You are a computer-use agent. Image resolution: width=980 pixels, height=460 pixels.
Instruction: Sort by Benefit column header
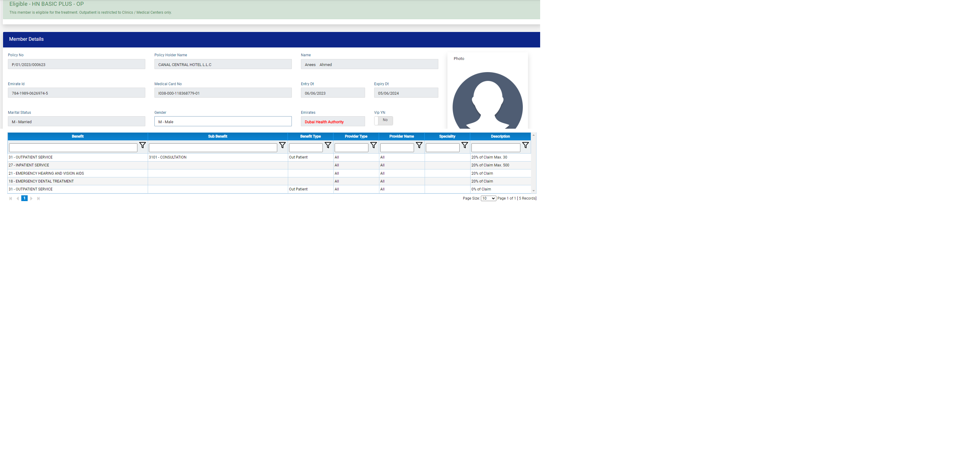pyautogui.click(x=78, y=136)
